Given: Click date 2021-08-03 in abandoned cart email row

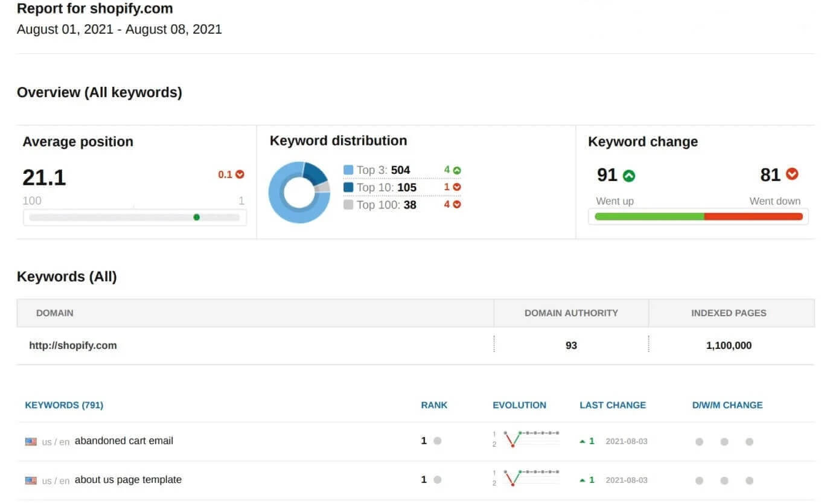Looking at the screenshot, I should [x=627, y=441].
